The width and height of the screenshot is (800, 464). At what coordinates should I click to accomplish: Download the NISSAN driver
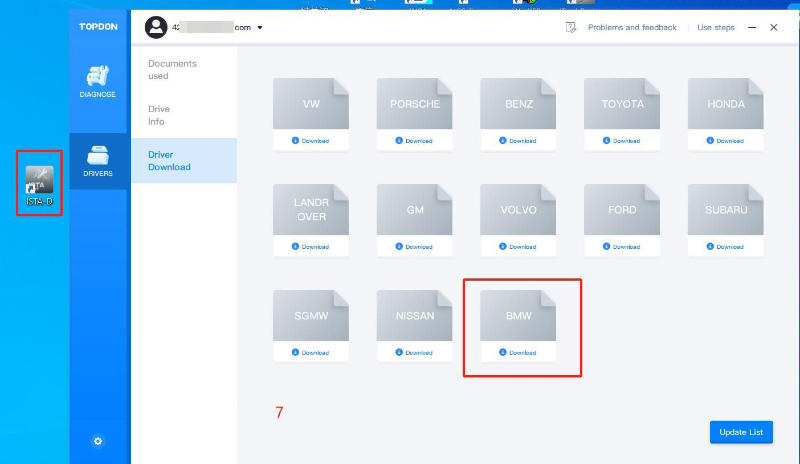click(415, 352)
